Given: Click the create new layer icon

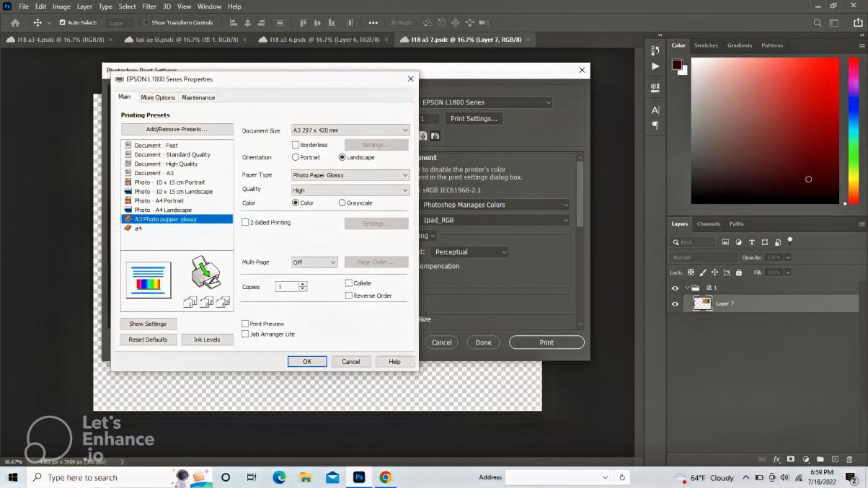Looking at the screenshot, I should pos(835,459).
